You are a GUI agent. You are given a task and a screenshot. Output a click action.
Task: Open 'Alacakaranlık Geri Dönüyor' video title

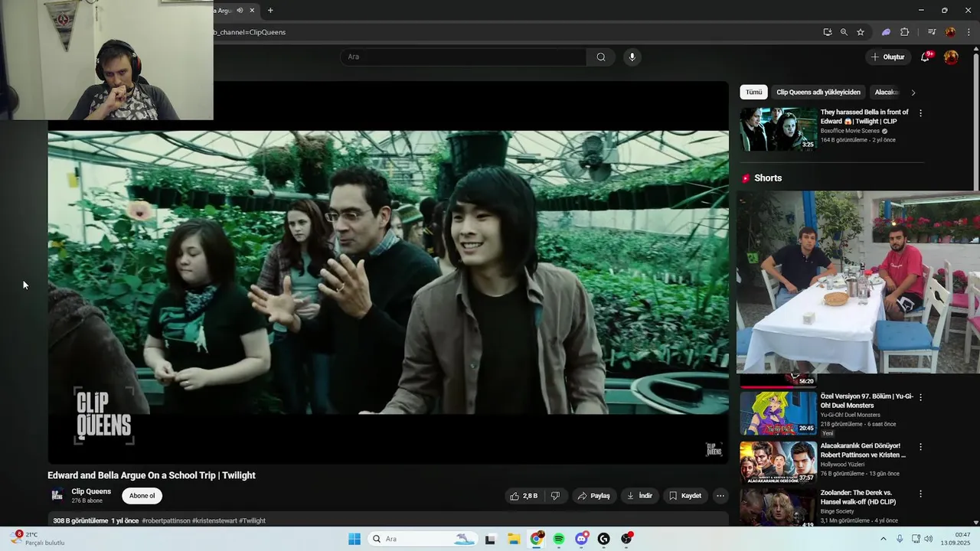point(863,450)
